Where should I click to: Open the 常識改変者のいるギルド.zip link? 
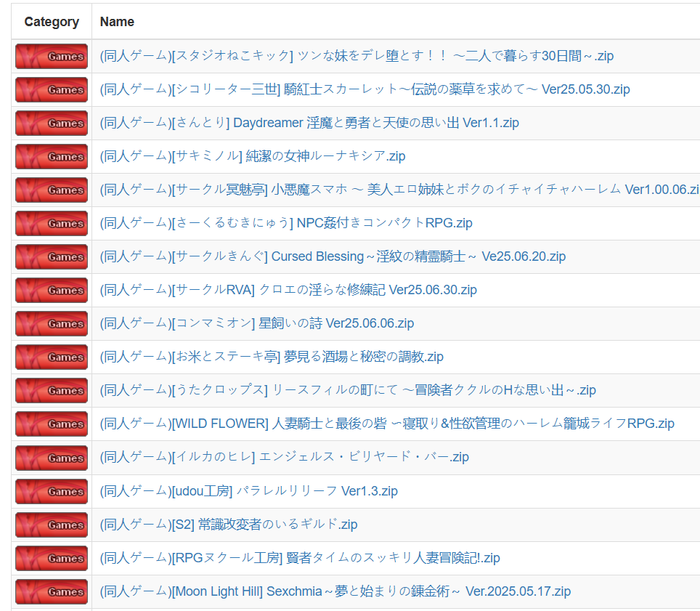pos(229,525)
